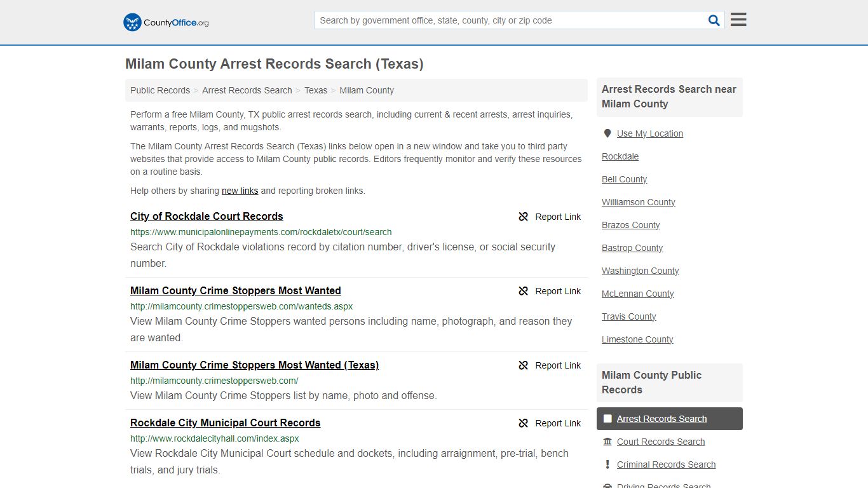The width and height of the screenshot is (868, 488).
Task: Report link for Most Wanted (Texas)
Action: (x=550, y=365)
